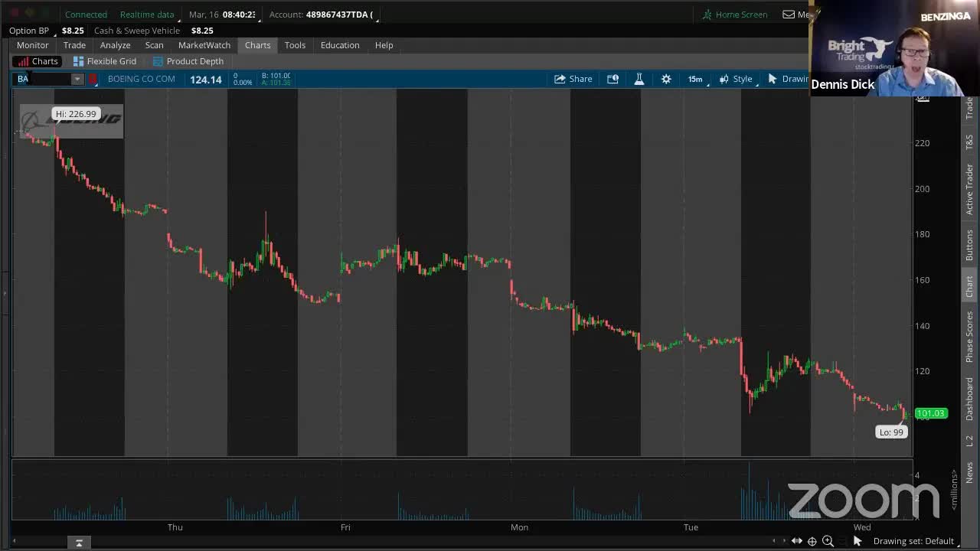Open the Tools tab
Viewport: 980px width, 551px height.
pyautogui.click(x=295, y=45)
